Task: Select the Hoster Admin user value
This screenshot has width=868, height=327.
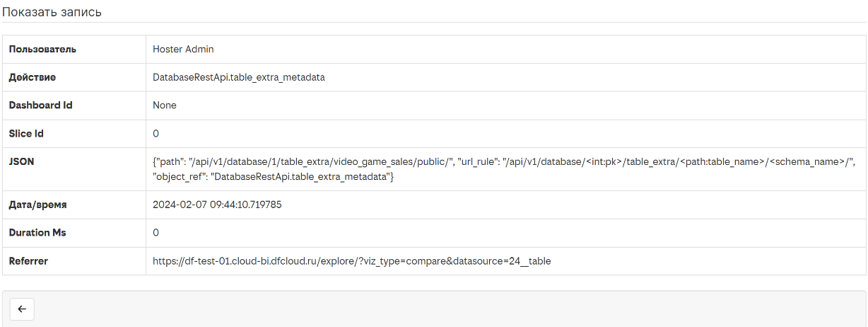Action: (183, 50)
